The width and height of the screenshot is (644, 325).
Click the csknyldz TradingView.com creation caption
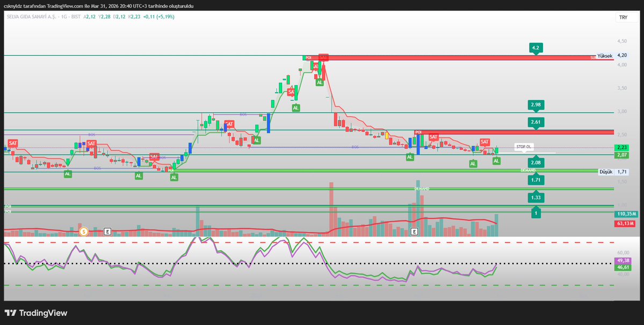pyautogui.click(x=99, y=6)
